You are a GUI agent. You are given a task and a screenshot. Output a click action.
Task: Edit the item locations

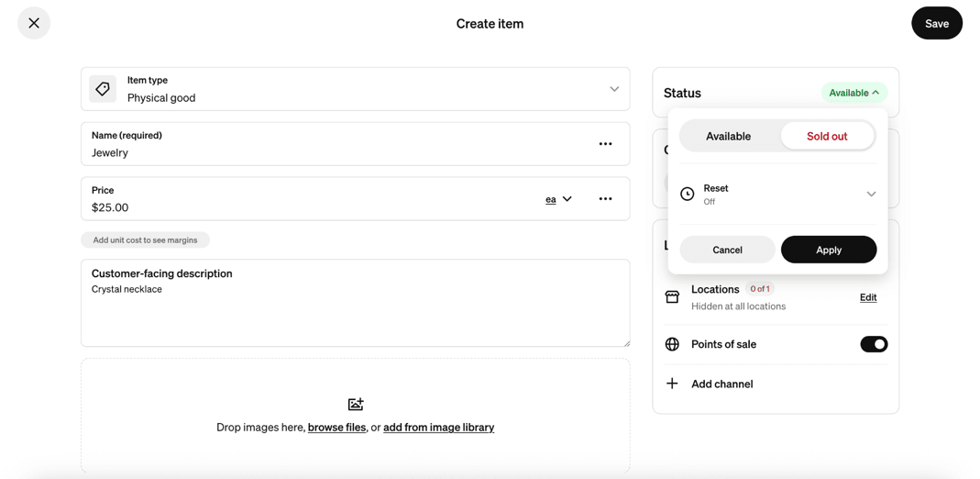pyautogui.click(x=868, y=297)
